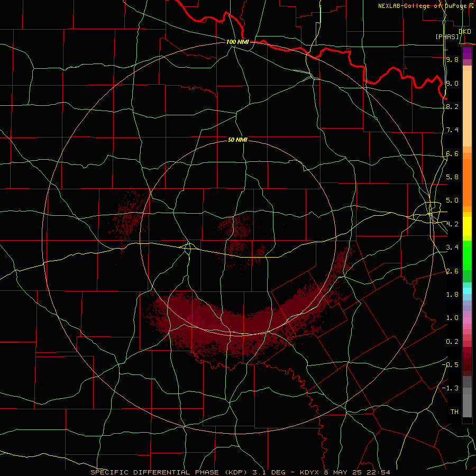The width and height of the screenshot is (476, 476).
Task: Click the "TH" threshold label on the legend
Action: click(x=454, y=412)
